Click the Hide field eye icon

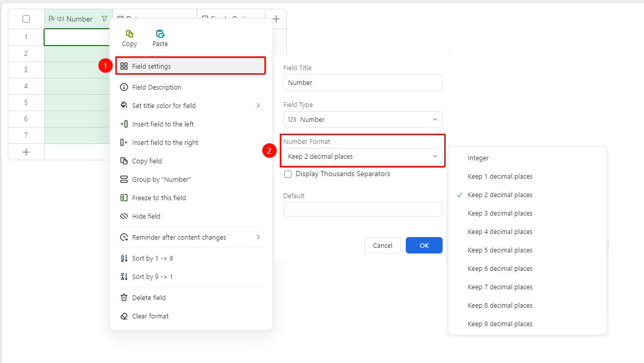pyautogui.click(x=124, y=216)
